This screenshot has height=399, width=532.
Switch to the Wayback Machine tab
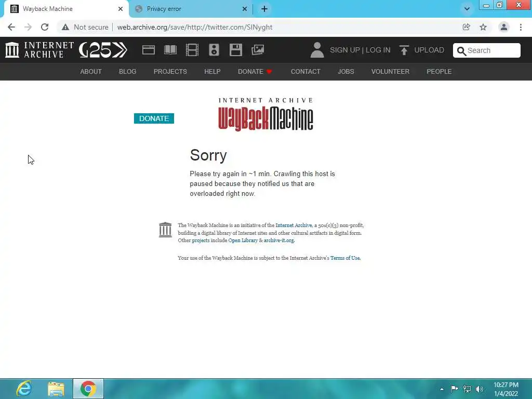66,9
